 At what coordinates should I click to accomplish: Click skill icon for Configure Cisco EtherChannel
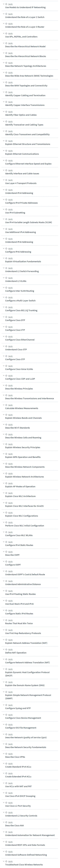click(x=6, y=337)
